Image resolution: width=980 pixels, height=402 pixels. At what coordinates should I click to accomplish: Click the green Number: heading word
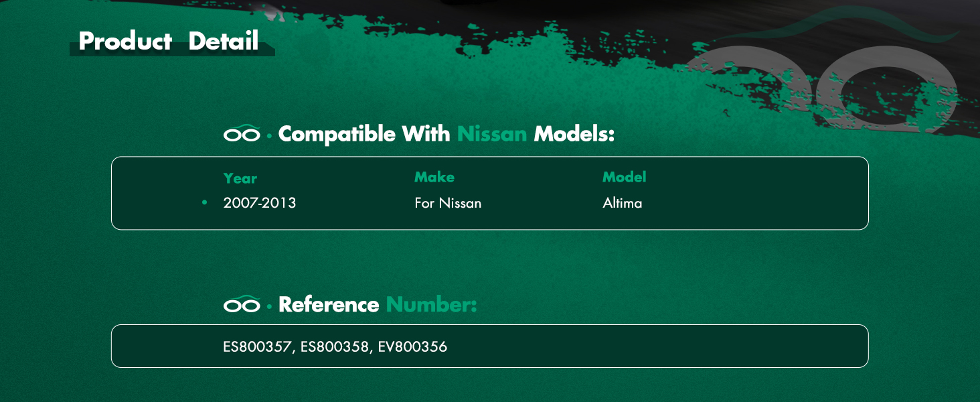click(x=431, y=304)
